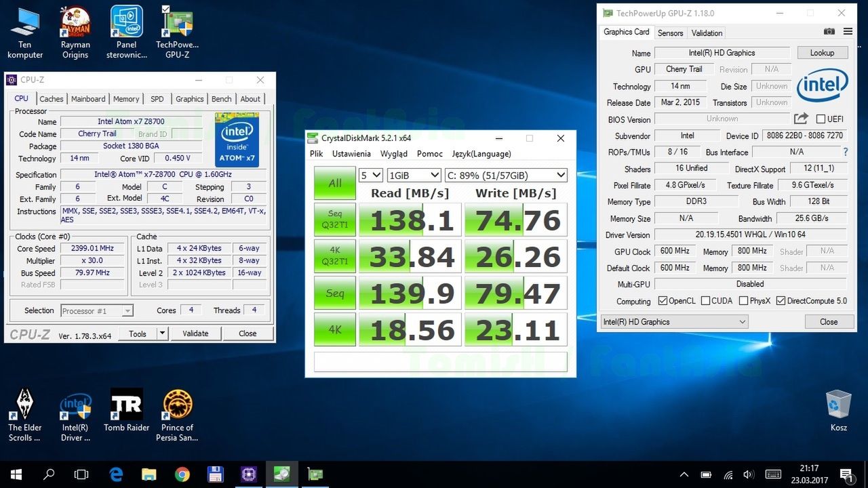Switch to CrystalDiskMark taskbar icon
The image size is (868, 488).
(x=281, y=474)
